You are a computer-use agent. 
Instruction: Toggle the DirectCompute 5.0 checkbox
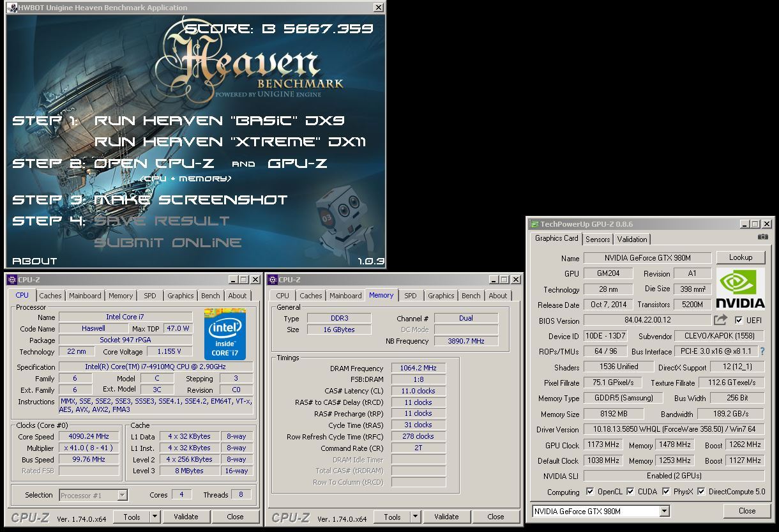coord(701,492)
